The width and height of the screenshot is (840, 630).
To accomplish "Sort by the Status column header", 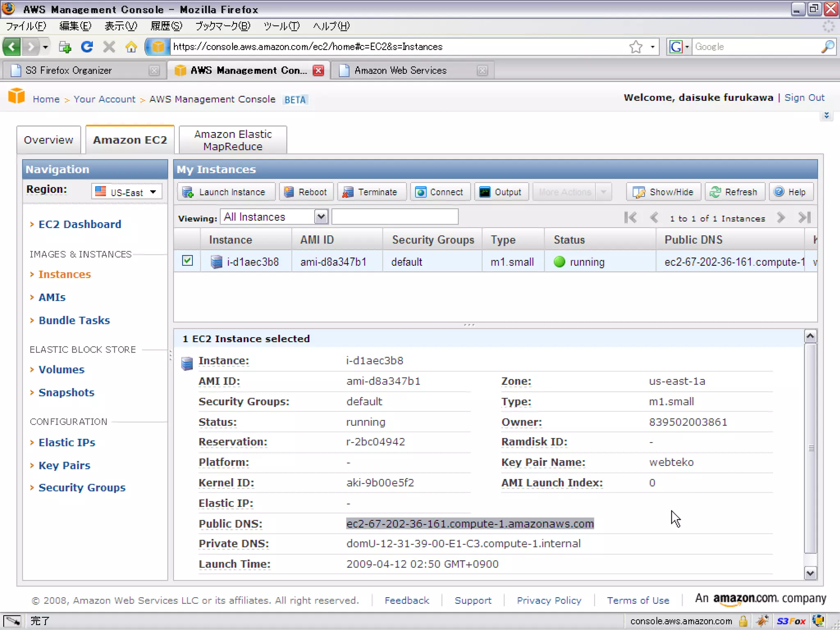I will [600, 240].
